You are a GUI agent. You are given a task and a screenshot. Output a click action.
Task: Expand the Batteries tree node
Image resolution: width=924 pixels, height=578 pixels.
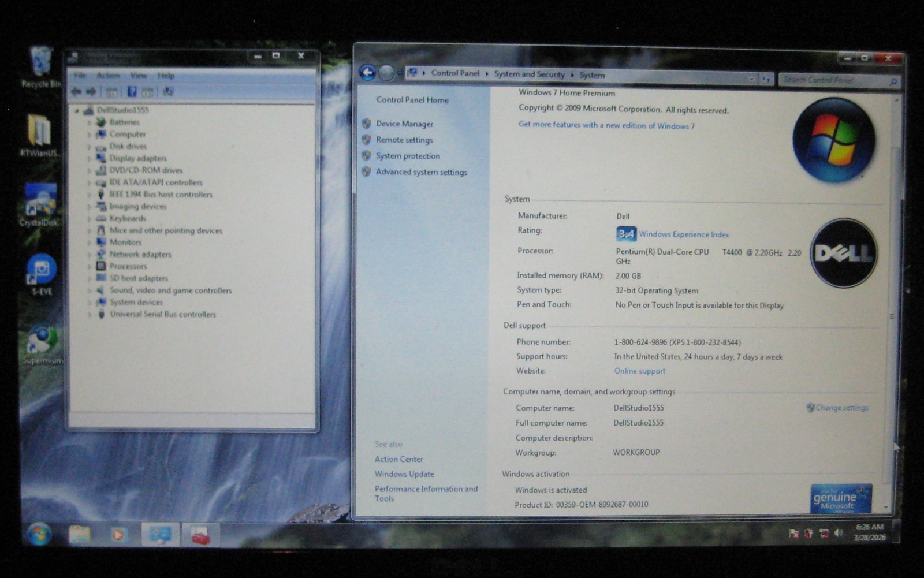(90, 122)
